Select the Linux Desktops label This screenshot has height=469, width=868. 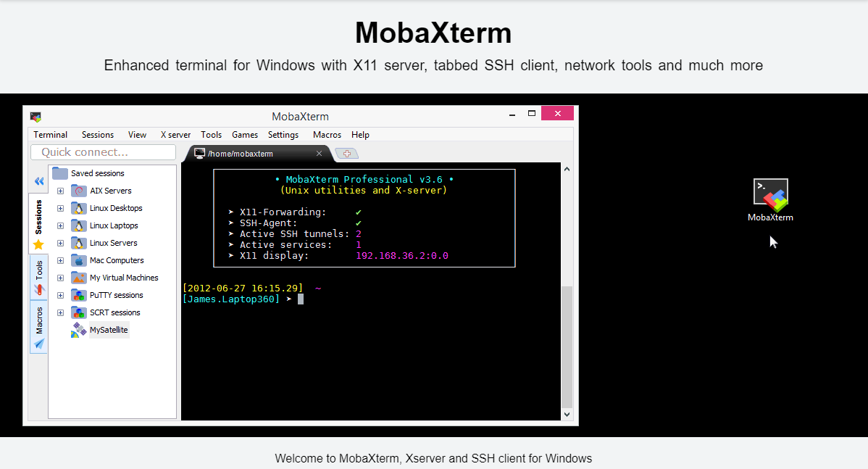116,208
